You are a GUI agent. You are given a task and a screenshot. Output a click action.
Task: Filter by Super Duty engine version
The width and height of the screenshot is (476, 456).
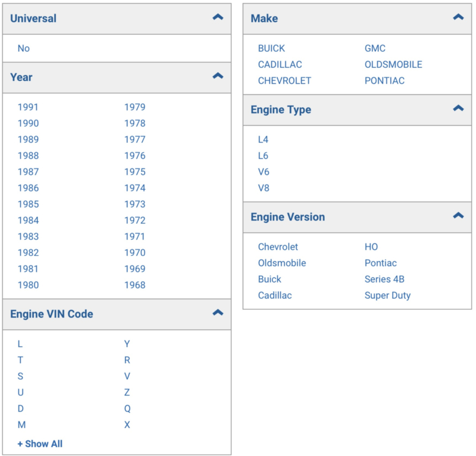pyautogui.click(x=388, y=295)
